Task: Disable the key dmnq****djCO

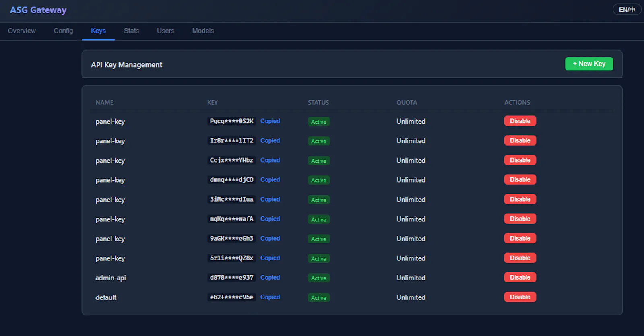Action: point(520,179)
